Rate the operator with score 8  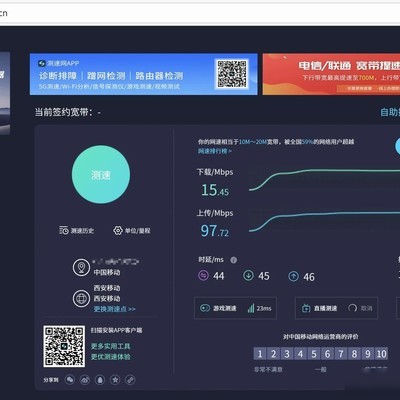(x=354, y=354)
